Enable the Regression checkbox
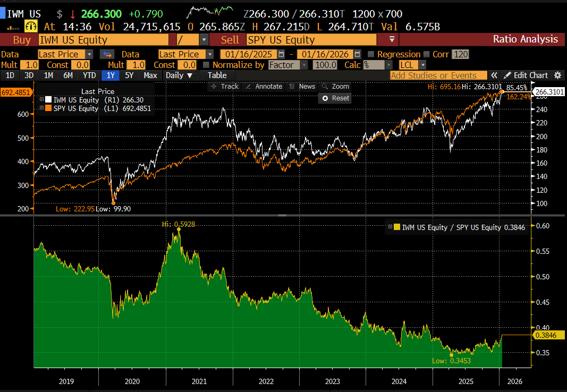Screen dimensions: 567x392 370,54
